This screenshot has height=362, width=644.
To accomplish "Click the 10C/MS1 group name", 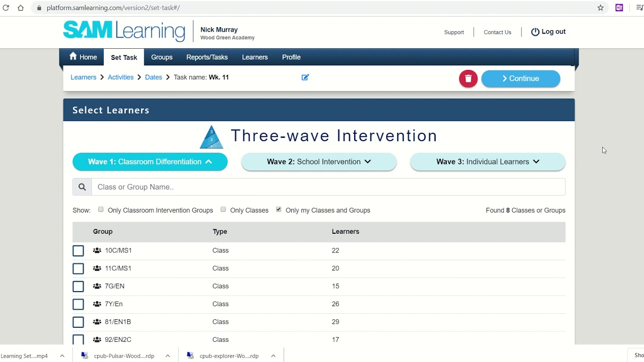I will coord(118,250).
